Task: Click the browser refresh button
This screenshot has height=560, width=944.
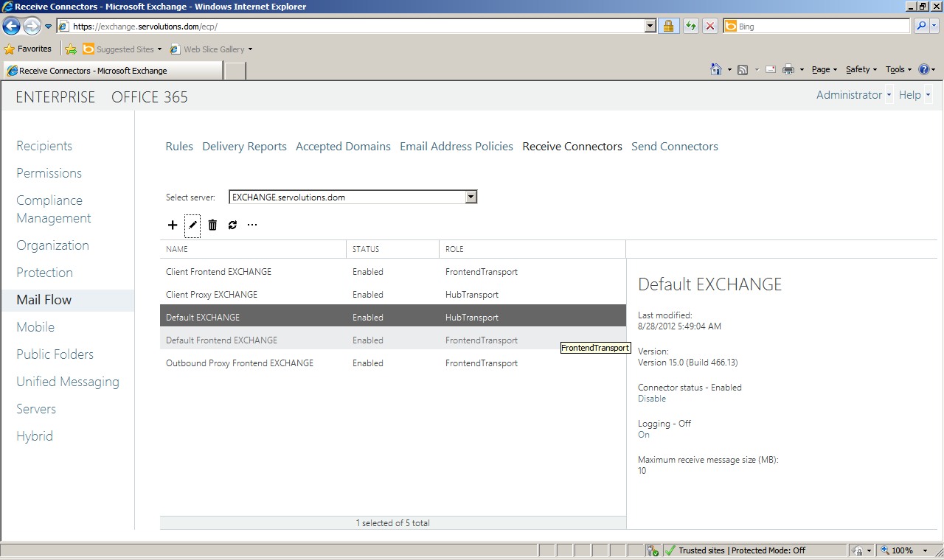Action: [x=690, y=26]
